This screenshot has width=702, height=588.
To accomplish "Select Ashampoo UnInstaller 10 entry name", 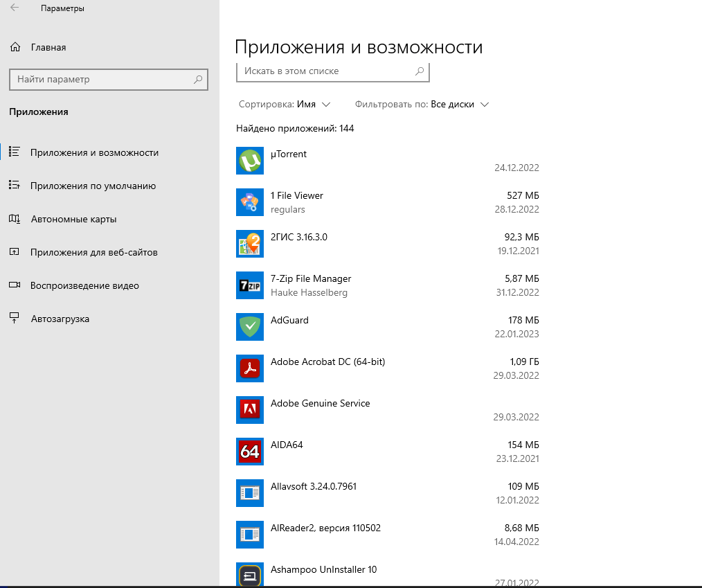I will [x=324, y=569].
